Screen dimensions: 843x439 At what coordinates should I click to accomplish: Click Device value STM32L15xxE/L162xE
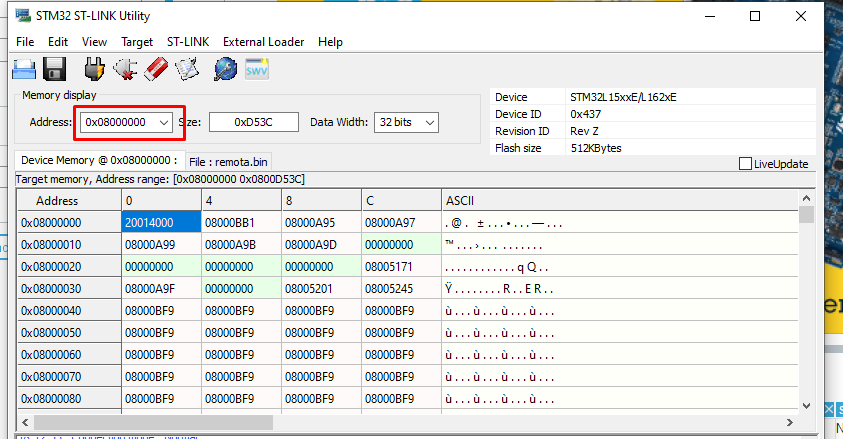(623, 97)
